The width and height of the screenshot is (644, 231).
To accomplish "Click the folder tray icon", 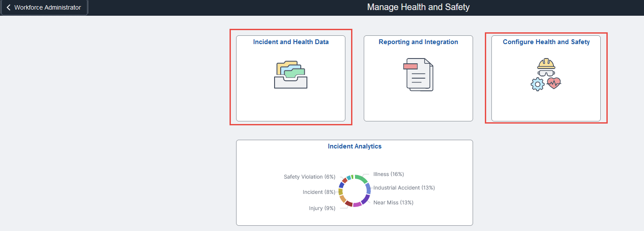I will (291, 75).
